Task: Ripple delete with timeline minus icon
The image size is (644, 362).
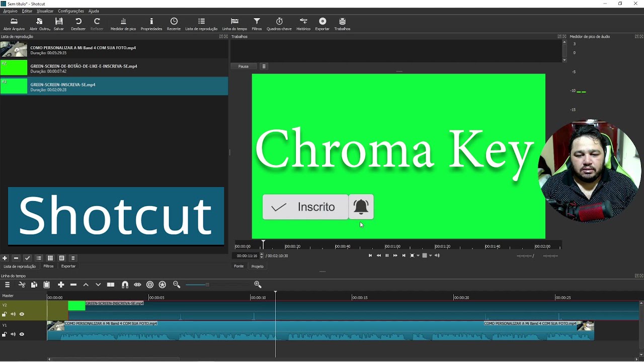Action: coord(73,285)
